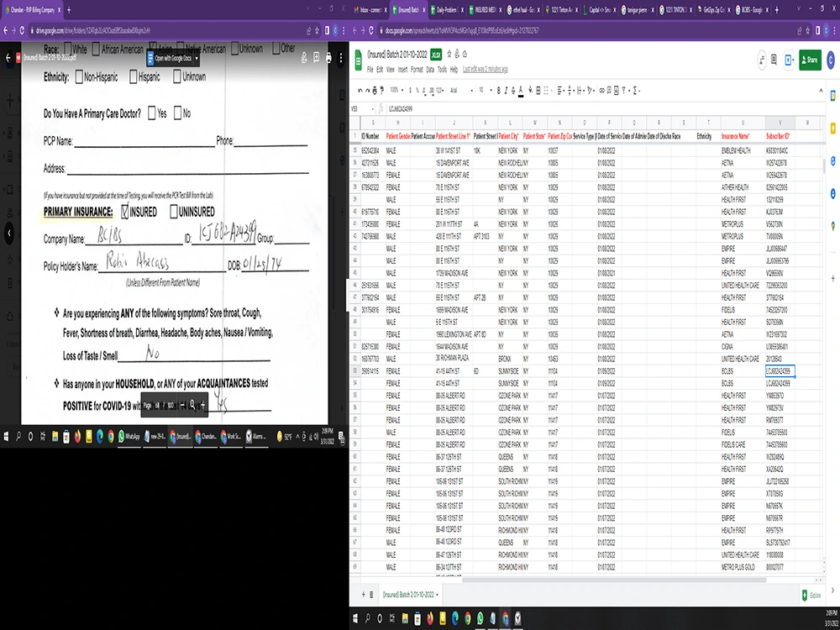
Task: Tick the INSURED checkbox on the form
Action: 125,212
